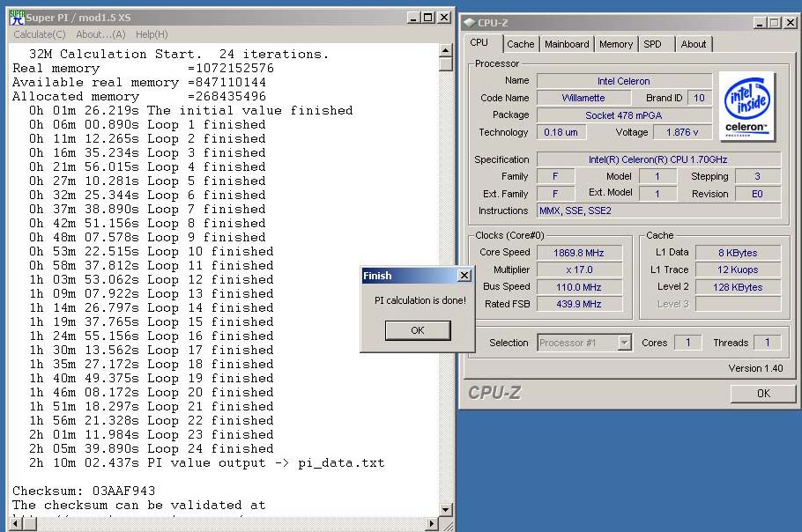Viewport: 802px width, 532px height.
Task: Click the Super PI horizontal scrollbar left arrow
Action: click(15, 523)
